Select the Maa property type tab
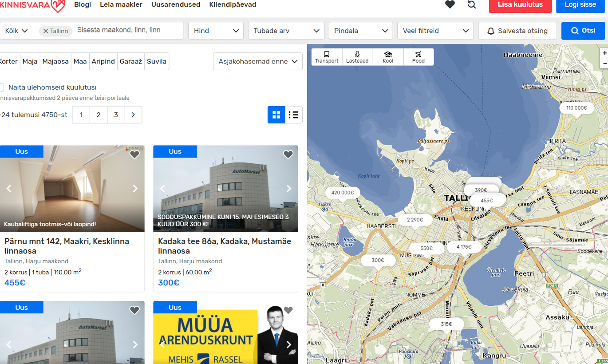This screenshot has height=364, width=608. pyautogui.click(x=80, y=61)
